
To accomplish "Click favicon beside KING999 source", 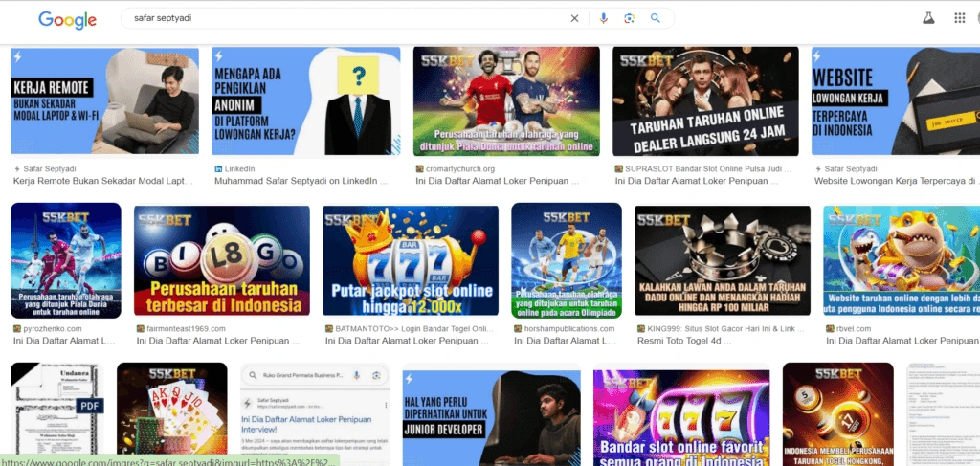I will (x=640, y=328).
